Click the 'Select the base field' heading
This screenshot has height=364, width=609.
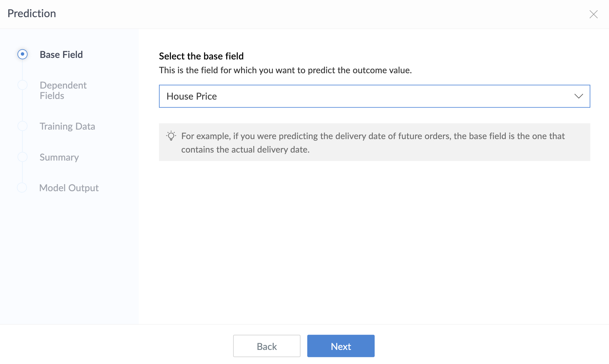pos(201,56)
